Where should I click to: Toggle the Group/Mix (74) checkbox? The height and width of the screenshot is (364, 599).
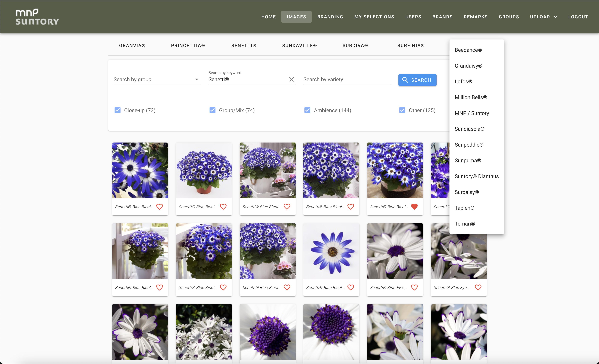tap(213, 110)
